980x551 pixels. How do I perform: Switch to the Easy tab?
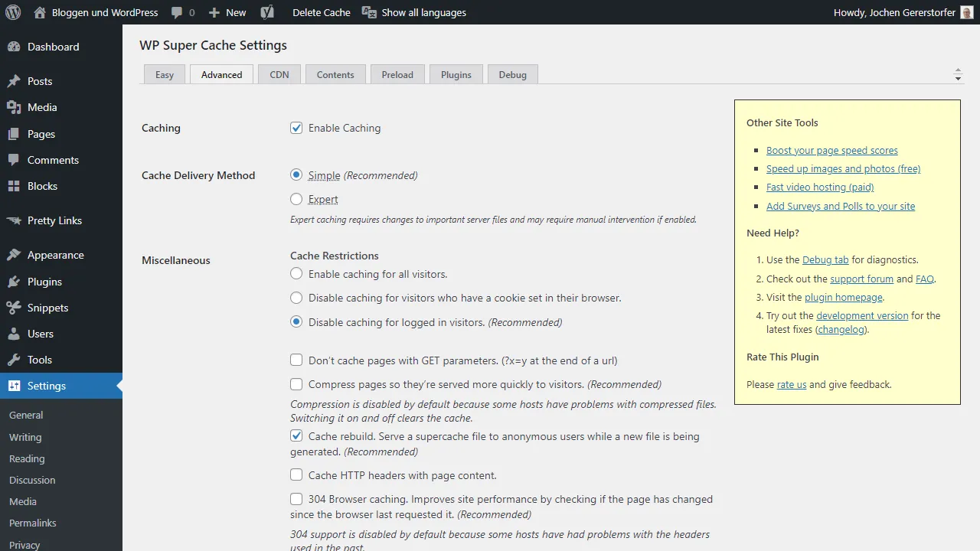tap(165, 74)
